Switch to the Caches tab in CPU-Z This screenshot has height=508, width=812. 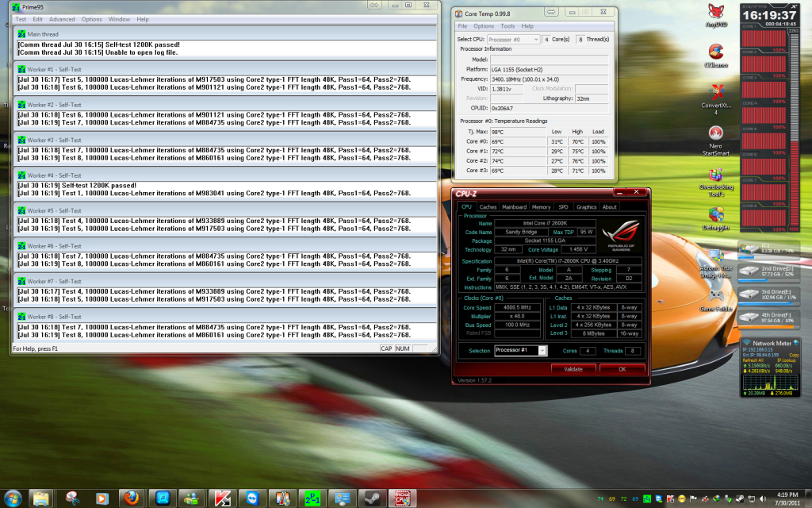coord(488,207)
